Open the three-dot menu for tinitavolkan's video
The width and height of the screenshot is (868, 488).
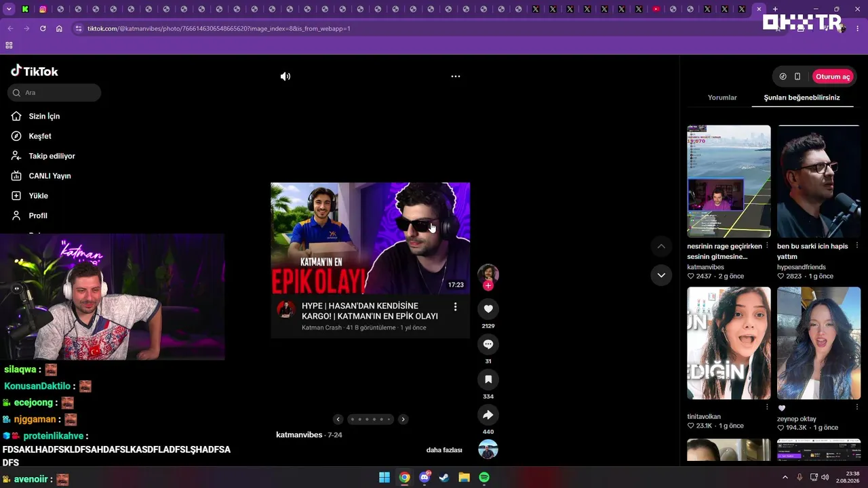pos(767,407)
